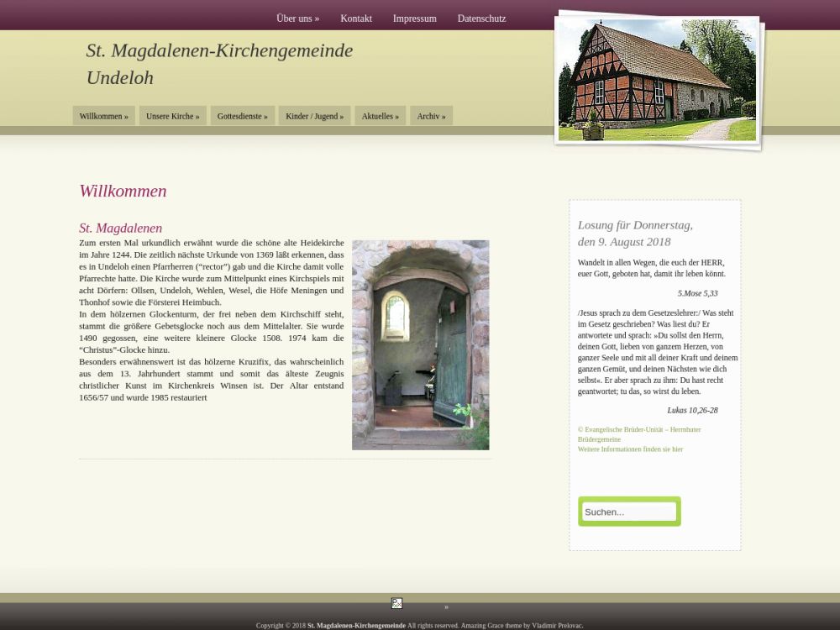The image size is (840, 630).
Task: Expand the Über uns menu
Action: pyautogui.click(x=297, y=18)
